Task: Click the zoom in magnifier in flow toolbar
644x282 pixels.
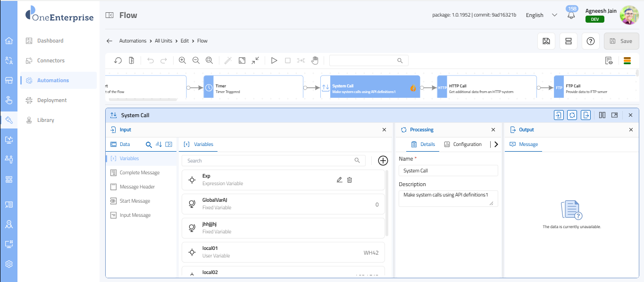Action: (183, 60)
